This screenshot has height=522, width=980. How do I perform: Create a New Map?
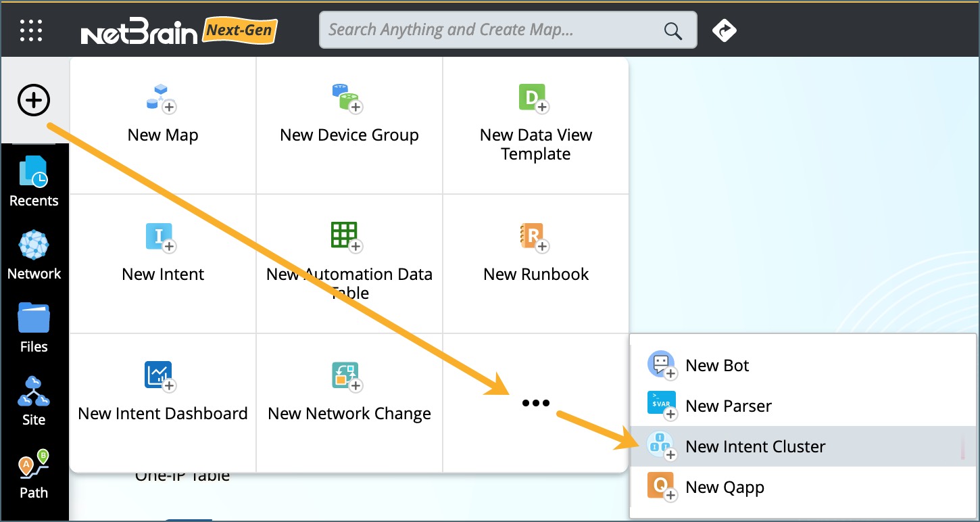pyautogui.click(x=163, y=114)
